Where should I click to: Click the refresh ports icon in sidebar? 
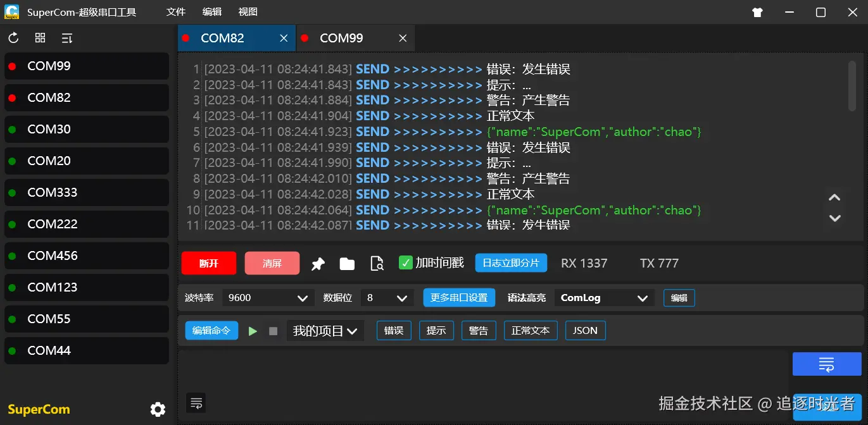point(13,38)
